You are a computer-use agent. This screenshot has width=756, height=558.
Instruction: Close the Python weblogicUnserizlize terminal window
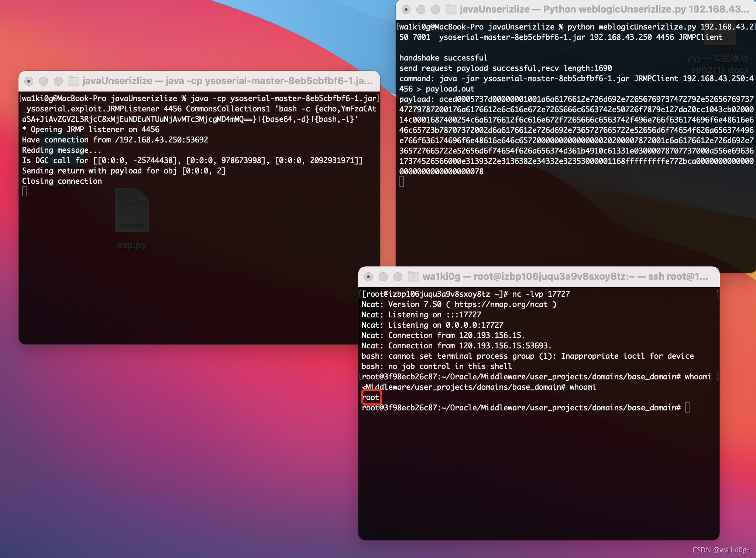pos(406,10)
